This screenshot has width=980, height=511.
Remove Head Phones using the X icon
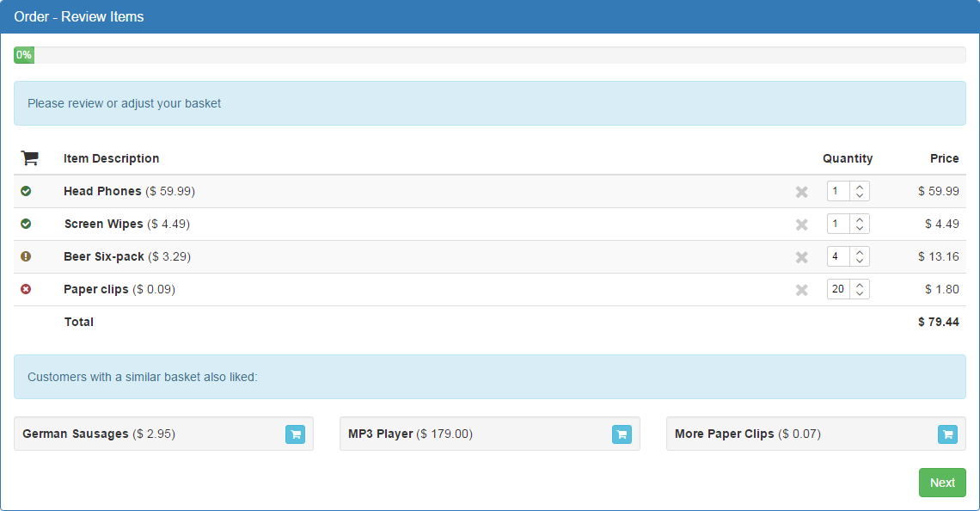click(x=801, y=192)
